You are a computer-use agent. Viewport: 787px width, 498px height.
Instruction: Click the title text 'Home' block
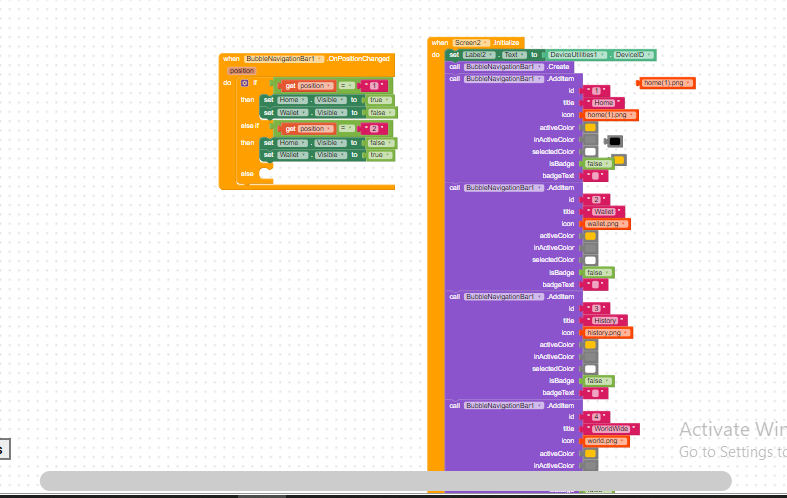tap(604, 103)
